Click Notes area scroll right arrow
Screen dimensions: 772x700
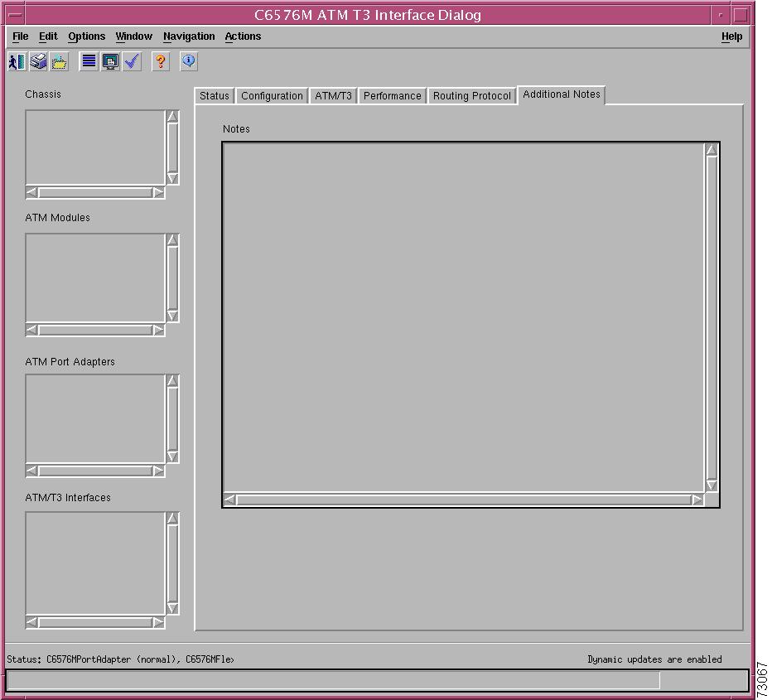click(x=697, y=500)
